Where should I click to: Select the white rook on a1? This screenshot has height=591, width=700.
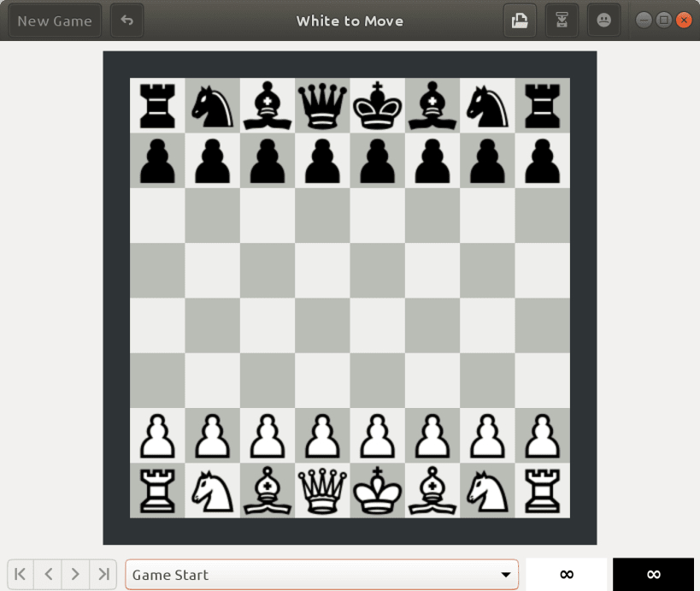(157, 490)
